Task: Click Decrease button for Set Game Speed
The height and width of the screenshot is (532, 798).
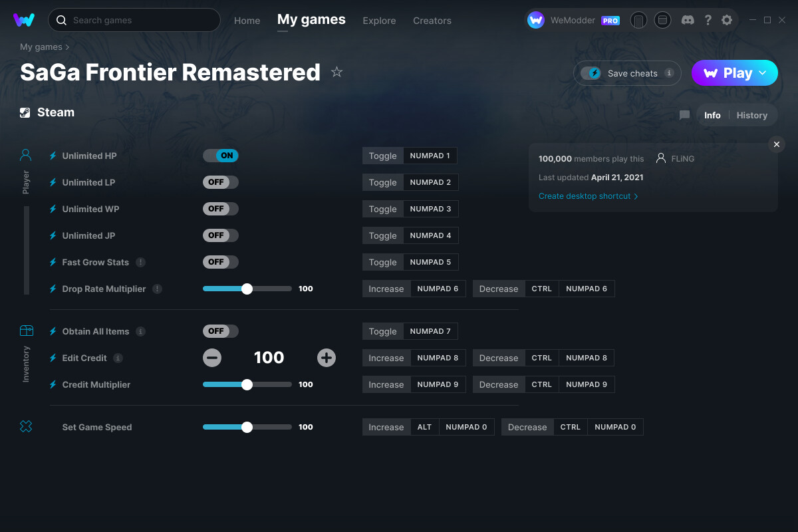Action: [x=527, y=427]
